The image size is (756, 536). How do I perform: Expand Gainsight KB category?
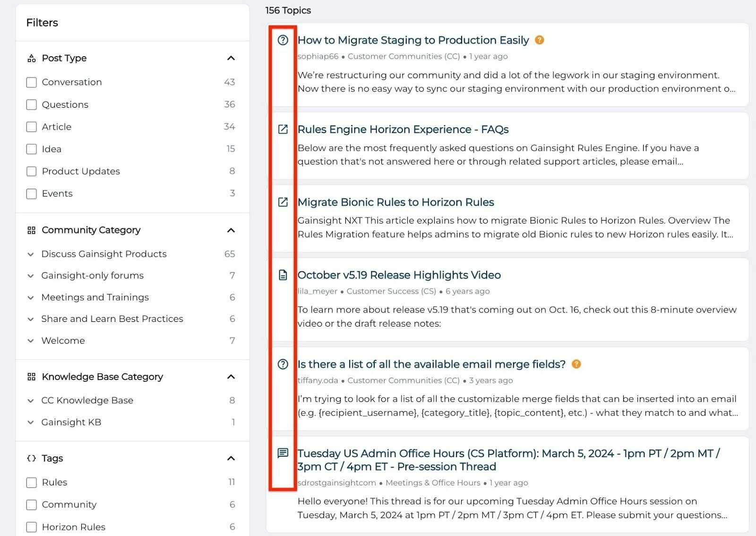[x=31, y=422]
